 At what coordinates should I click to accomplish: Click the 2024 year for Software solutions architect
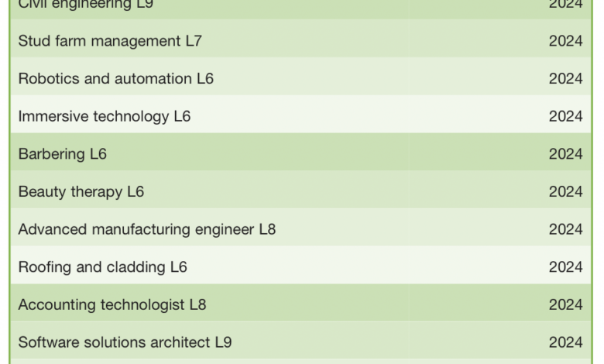[x=565, y=342]
